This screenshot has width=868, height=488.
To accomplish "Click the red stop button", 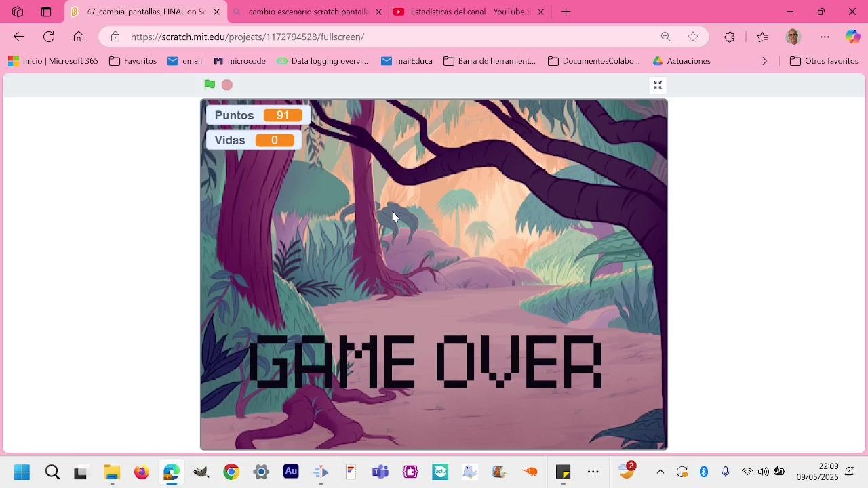I will point(227,85).
